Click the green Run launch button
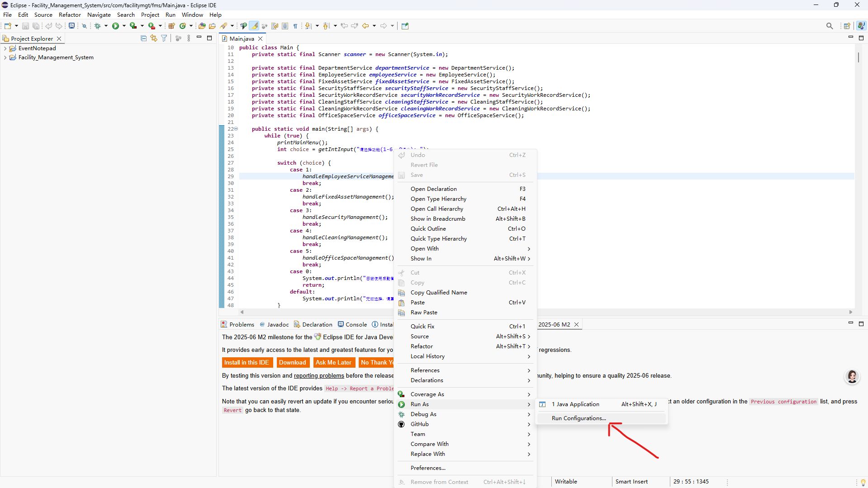This screenshot has height=488, width=868. pyautogui.click(x=115, y=26)
